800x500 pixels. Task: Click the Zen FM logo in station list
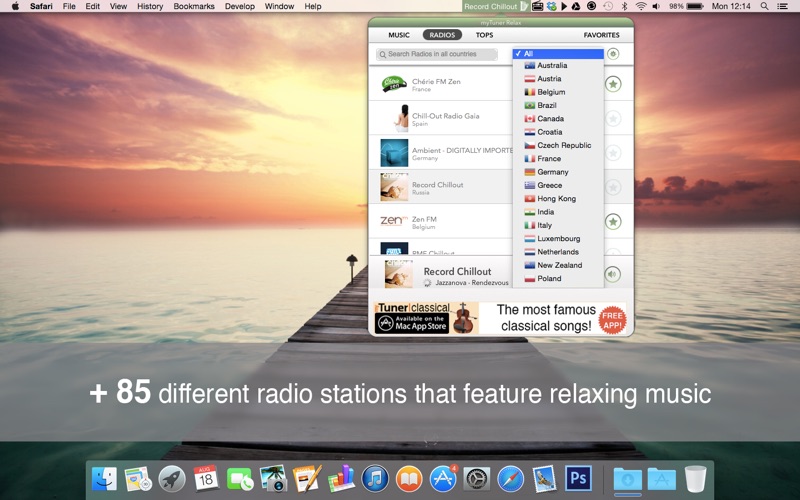click(x=394, y=221)
